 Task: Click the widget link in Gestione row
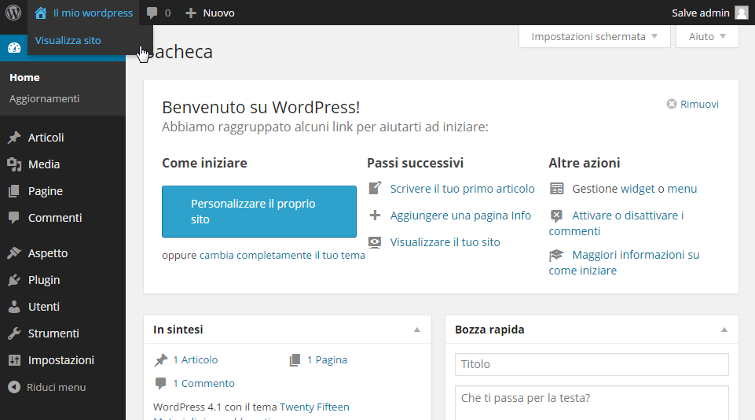pos(638,189)
